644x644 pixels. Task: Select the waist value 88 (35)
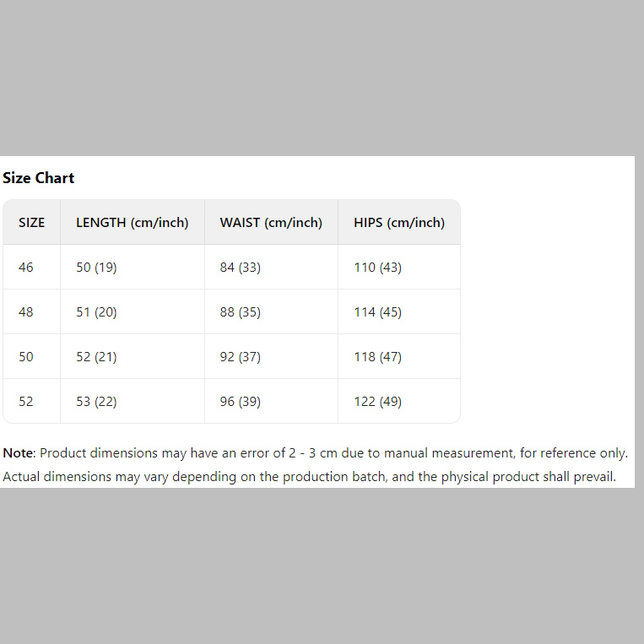pos(241,312)
